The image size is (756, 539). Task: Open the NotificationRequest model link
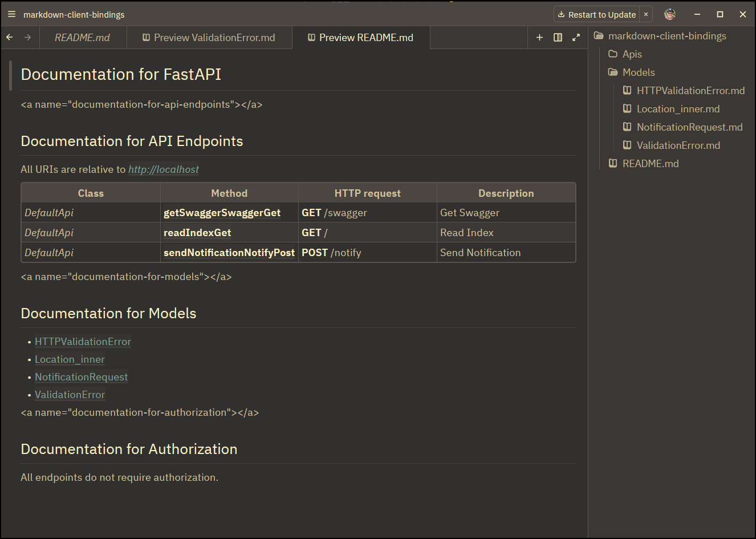pos(81,377)
